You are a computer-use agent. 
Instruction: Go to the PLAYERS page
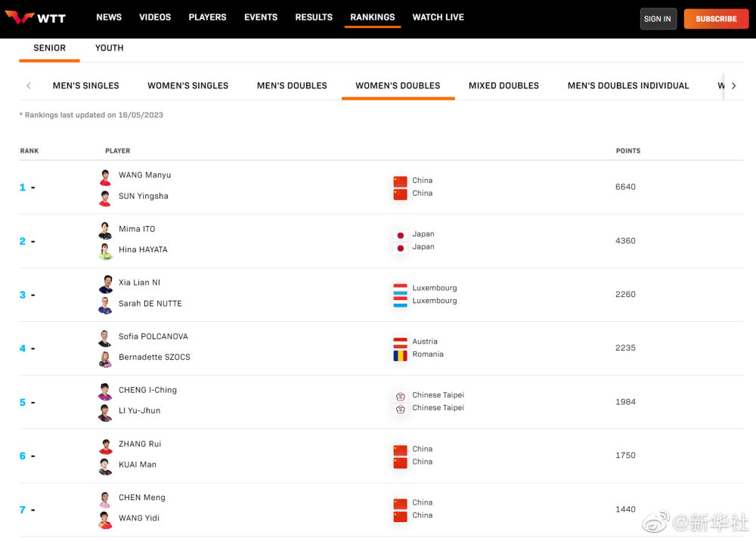click(207, 17)
